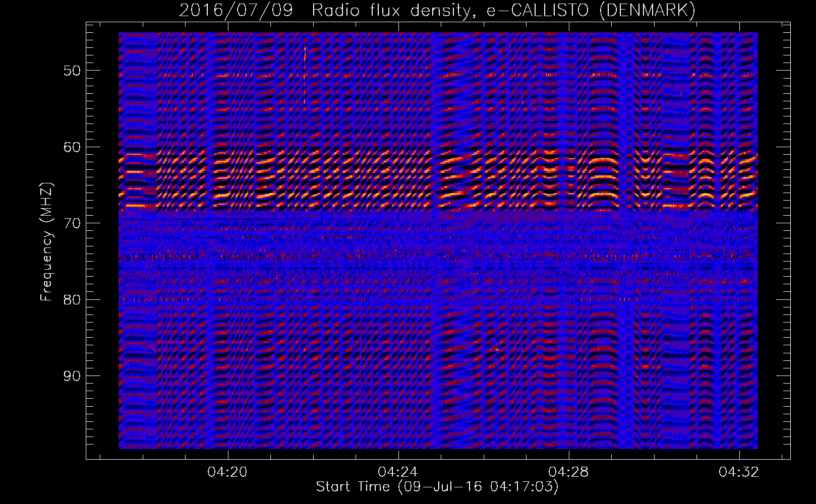Click the 70 frequency tick label
This screenshot has width=816, height=504.
point(72,223)
